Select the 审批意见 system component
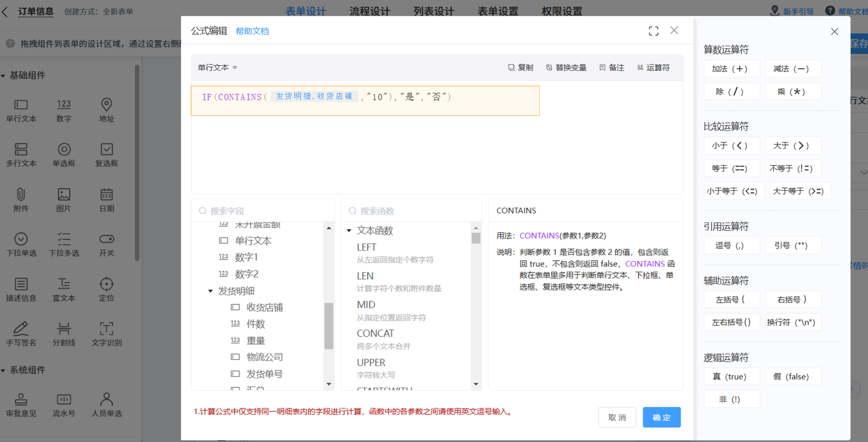This screenshot has height=442, width=868. click(21, 405)
